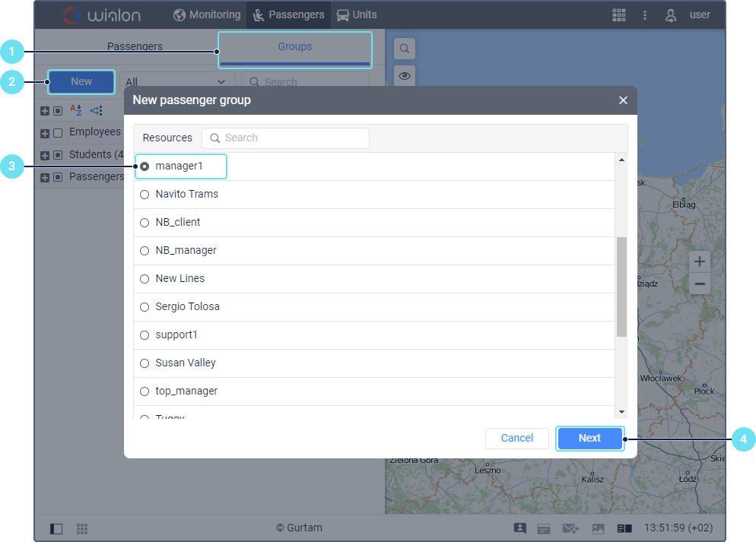This screenshot has width=756, height=542.
Task: Open the messages envelope icon in bottom bar
Action: [570, 528]
